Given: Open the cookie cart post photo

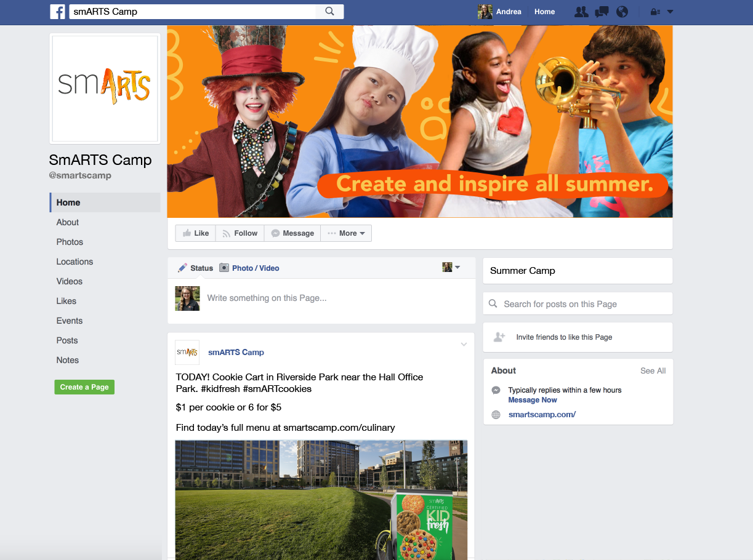Looking at the screenshot, I should pos(321,500).
